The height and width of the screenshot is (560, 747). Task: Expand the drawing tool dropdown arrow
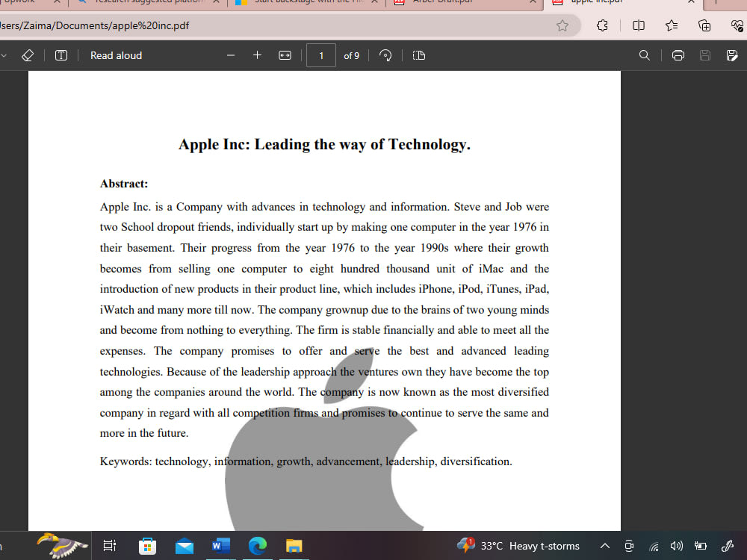4,56
